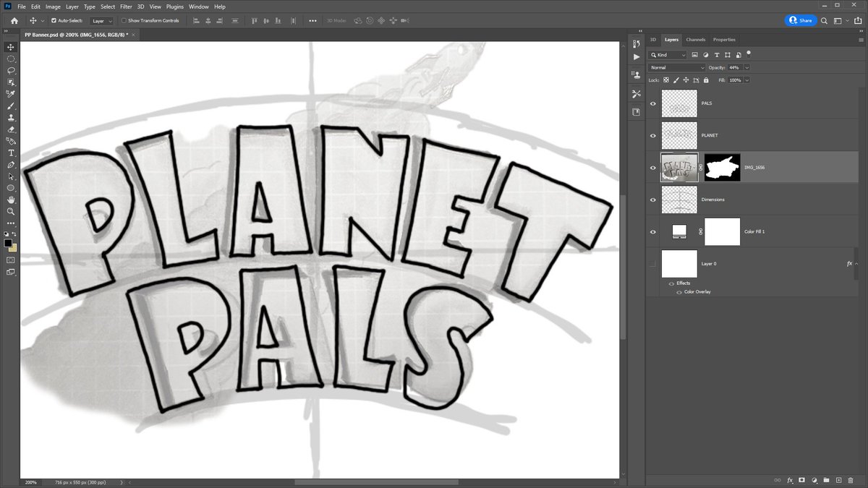The width and height of the screenshot is (868, 488).
Task: Collapse Layer 0 effects list arrow
Action: 856,264
